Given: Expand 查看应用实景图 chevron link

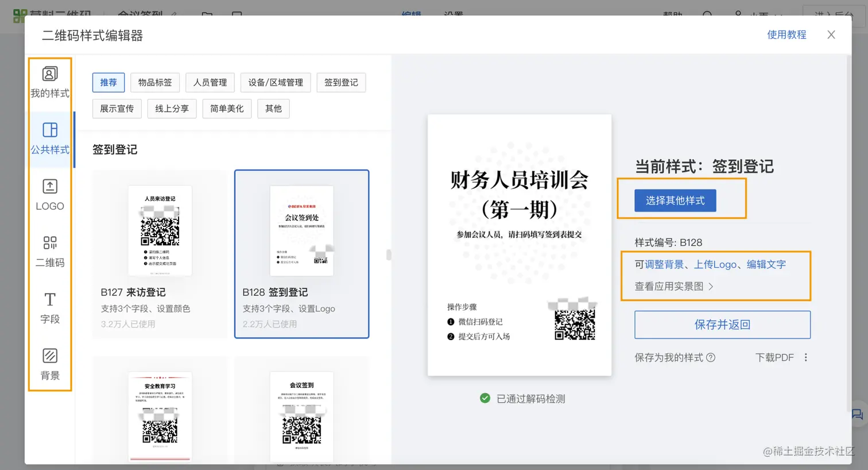Looking at the screenshot, I should [x=674, y=286].
